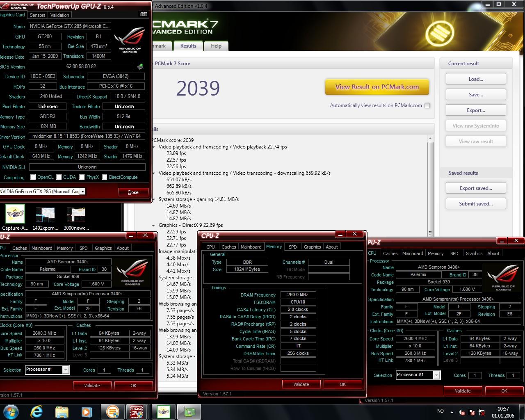Open SPD tab in middle CPU-Z window

[292, 247]
